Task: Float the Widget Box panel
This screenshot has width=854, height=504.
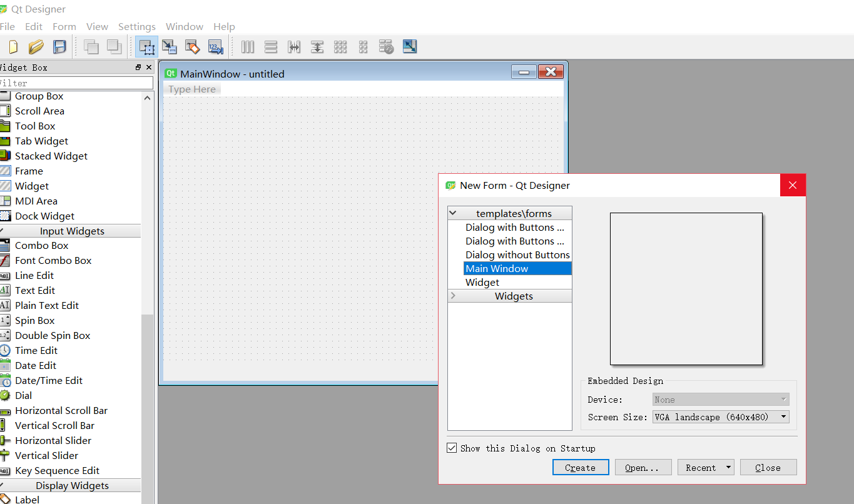Action: 138,68
